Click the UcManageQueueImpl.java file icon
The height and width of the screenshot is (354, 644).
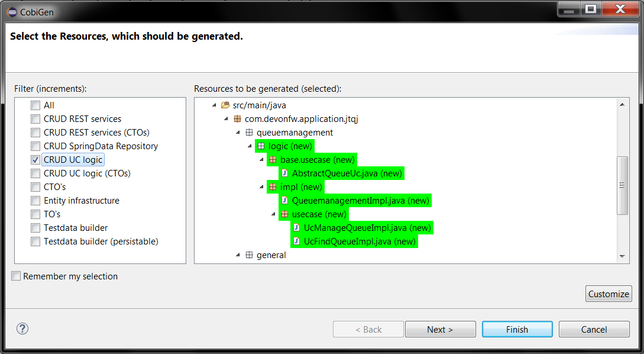pos(296,228)
